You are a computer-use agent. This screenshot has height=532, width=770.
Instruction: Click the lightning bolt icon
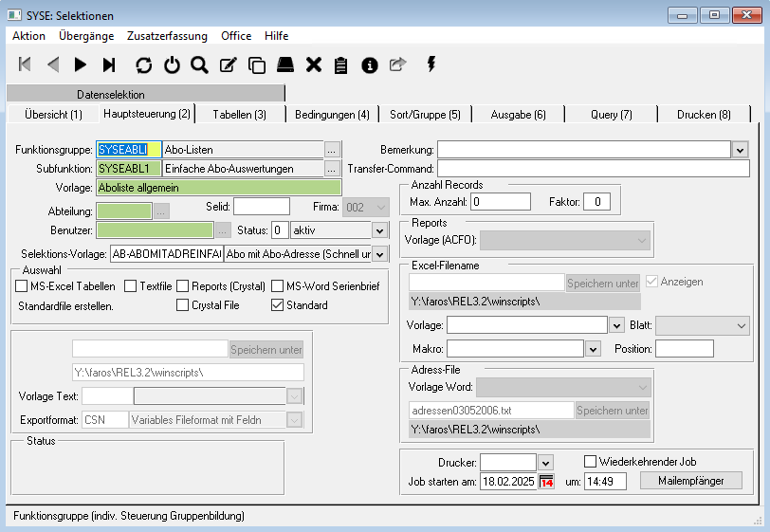431,64
